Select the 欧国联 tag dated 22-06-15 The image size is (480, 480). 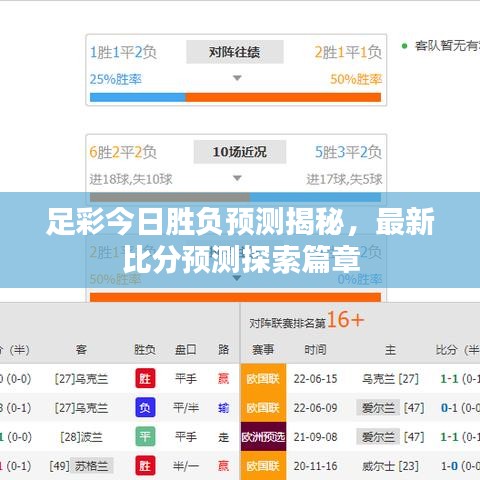(x=263, y=378)
